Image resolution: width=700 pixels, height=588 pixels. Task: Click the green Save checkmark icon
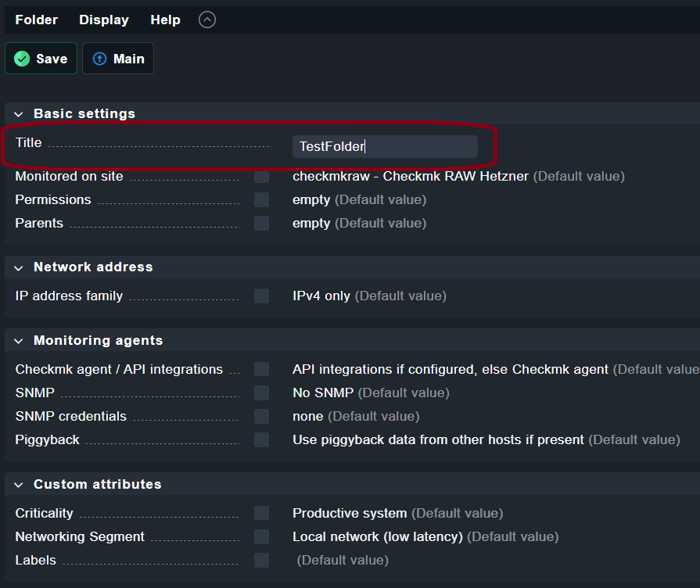[x=22, y=59]
